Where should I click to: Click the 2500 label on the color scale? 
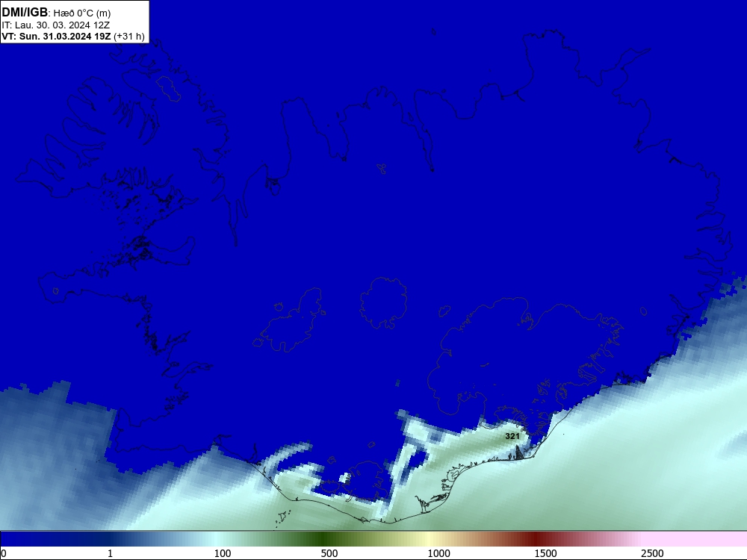pos(652,553)
